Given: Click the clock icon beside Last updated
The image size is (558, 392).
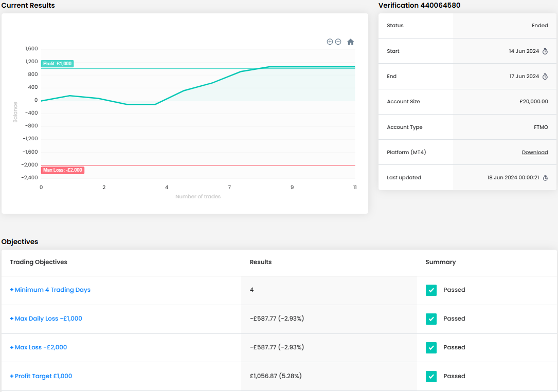Looking at the screenshot, I should point(545,178).
